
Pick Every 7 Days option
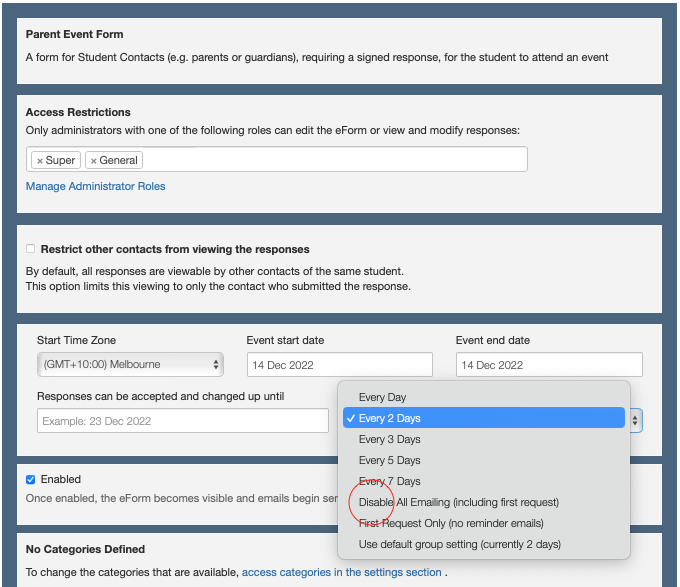click(389, 481)
